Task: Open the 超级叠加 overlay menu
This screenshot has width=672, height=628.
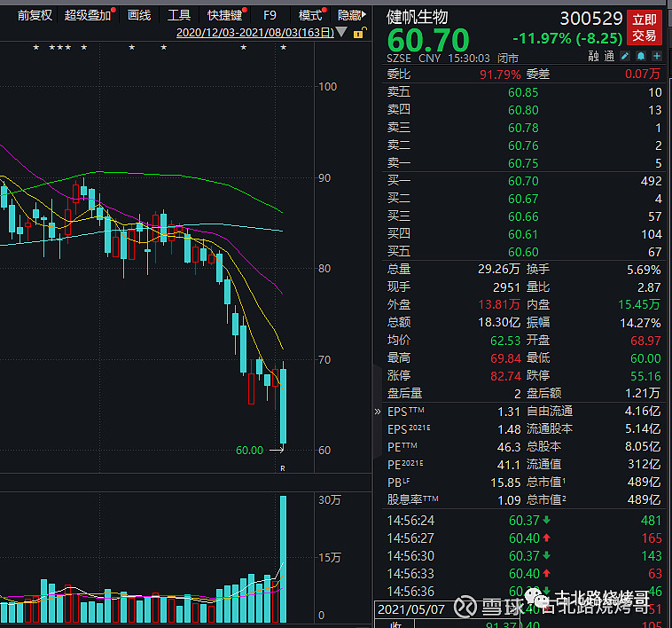Action: 88,15
